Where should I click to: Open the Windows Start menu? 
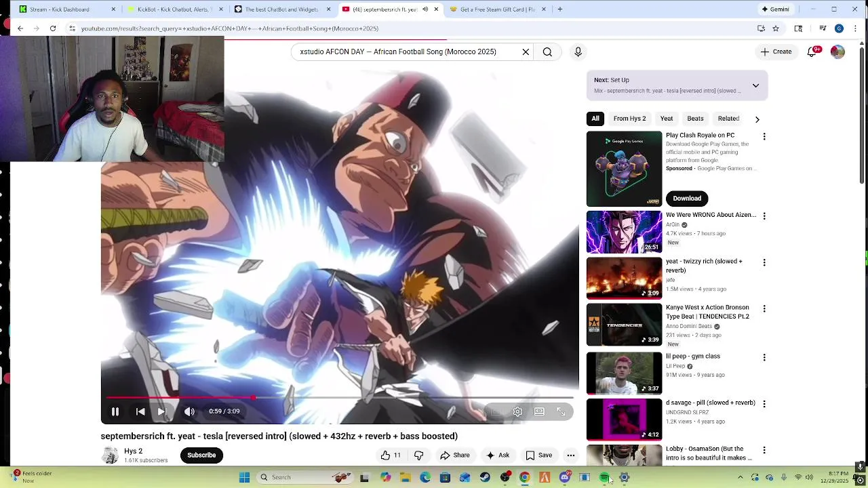point(245,477)
